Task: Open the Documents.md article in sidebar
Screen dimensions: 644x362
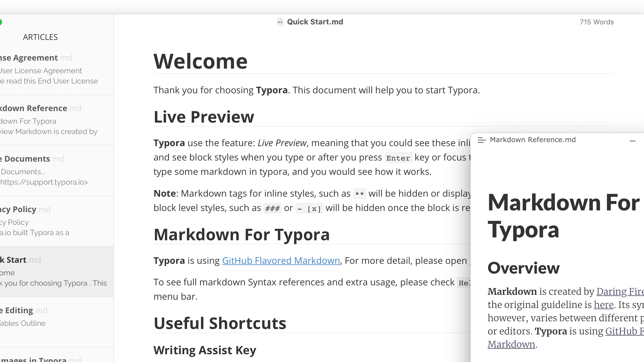Action: (57, 171)
